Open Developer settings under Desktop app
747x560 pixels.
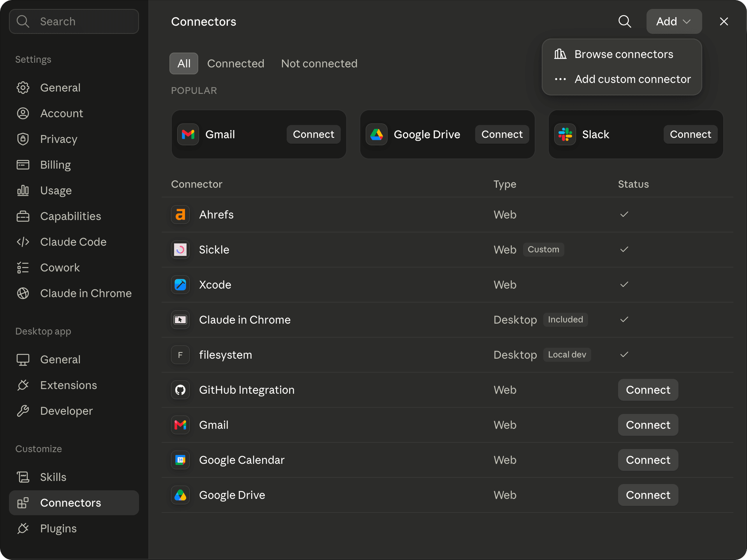(74, 411)
